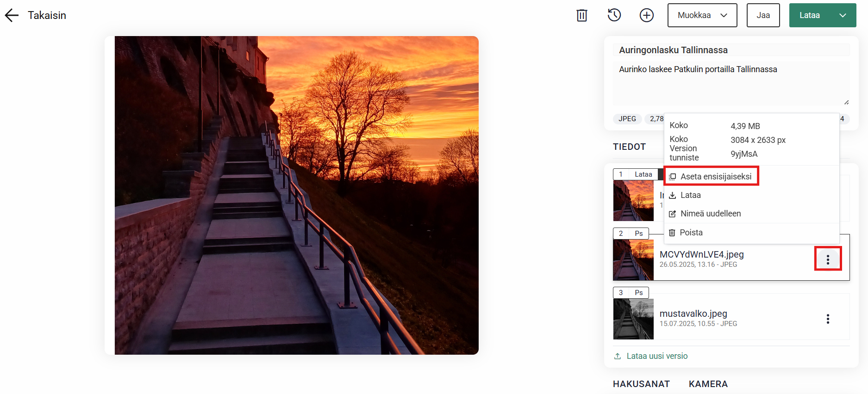Image resolution: width=868 pixels, height=394 pixels.
Task: Click the resize handle of description textarea
Action: coord(846,102)
